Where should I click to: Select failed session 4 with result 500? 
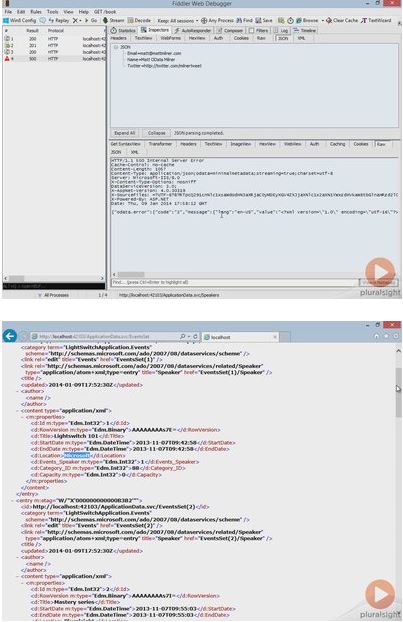tap(54, 58)
